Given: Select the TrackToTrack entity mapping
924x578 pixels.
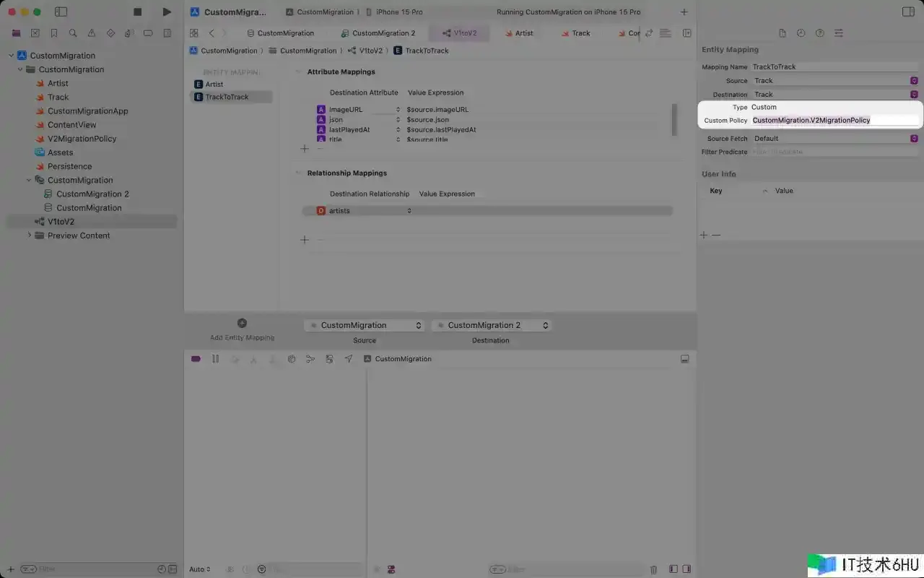Looking at the screenshot, I should [x=231, y=97].
